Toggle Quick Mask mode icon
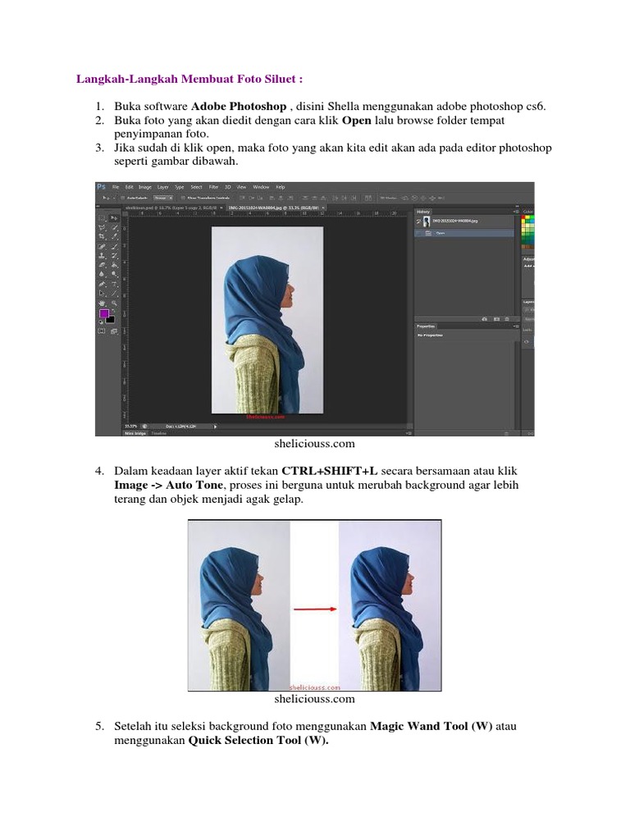 coord(101,331)
